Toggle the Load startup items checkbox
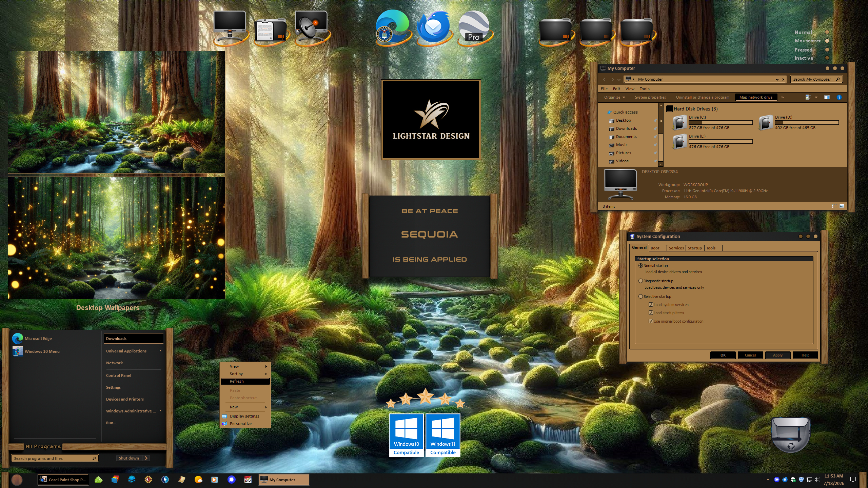Viewport: 868px width, 488px height. click(x=651, y=313)
